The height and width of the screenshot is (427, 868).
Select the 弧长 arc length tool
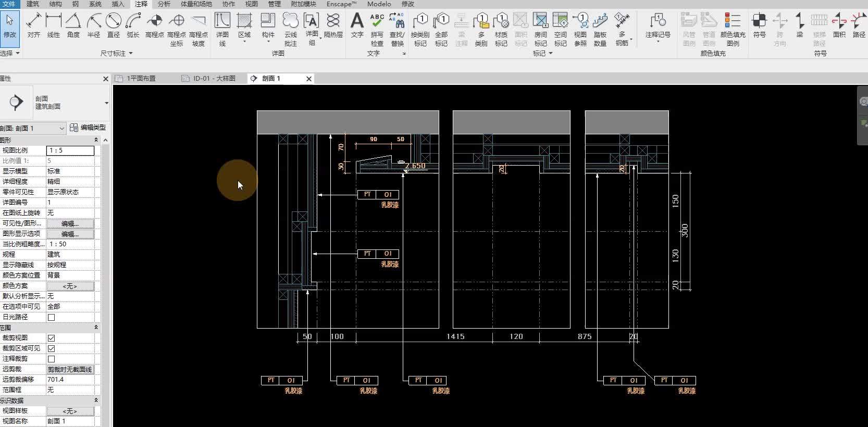[133, 26]
